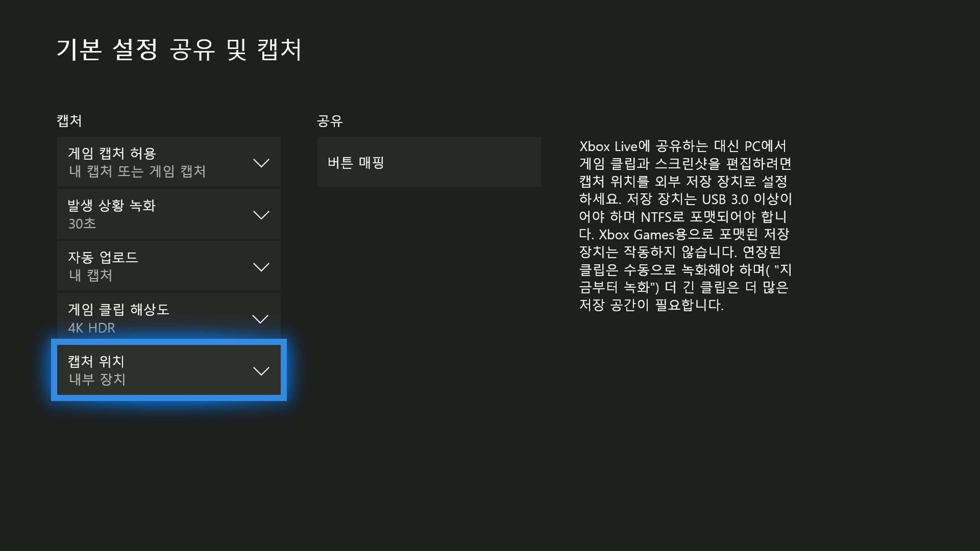The image size is (980, 551).
Task: Click the 내부 장치 location value
Action: (x=97, y=380)
